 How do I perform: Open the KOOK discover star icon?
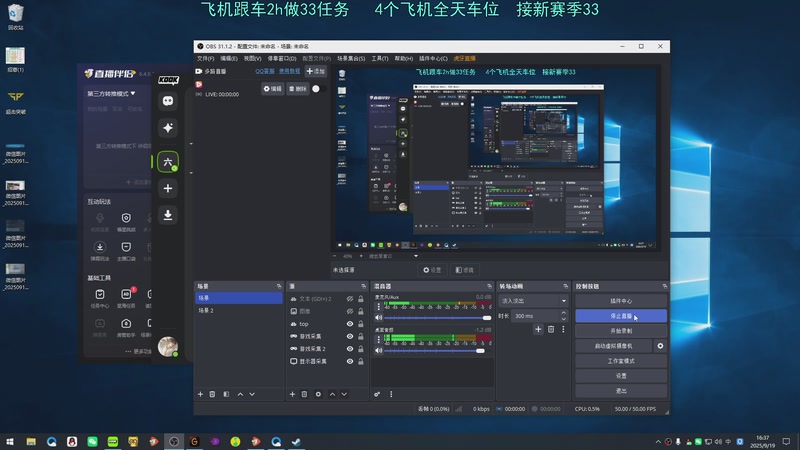coord(168,128)
